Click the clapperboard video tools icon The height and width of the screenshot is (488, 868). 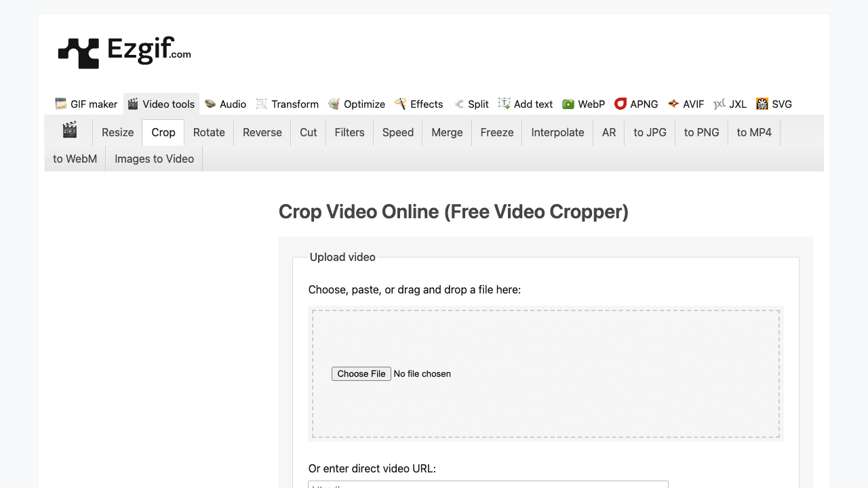(69, 131)
